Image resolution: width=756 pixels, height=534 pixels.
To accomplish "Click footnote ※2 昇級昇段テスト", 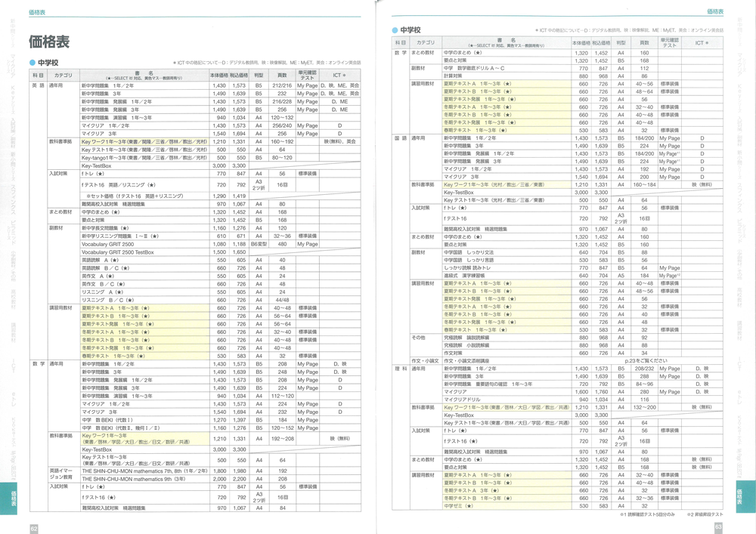I will (705, 514).
